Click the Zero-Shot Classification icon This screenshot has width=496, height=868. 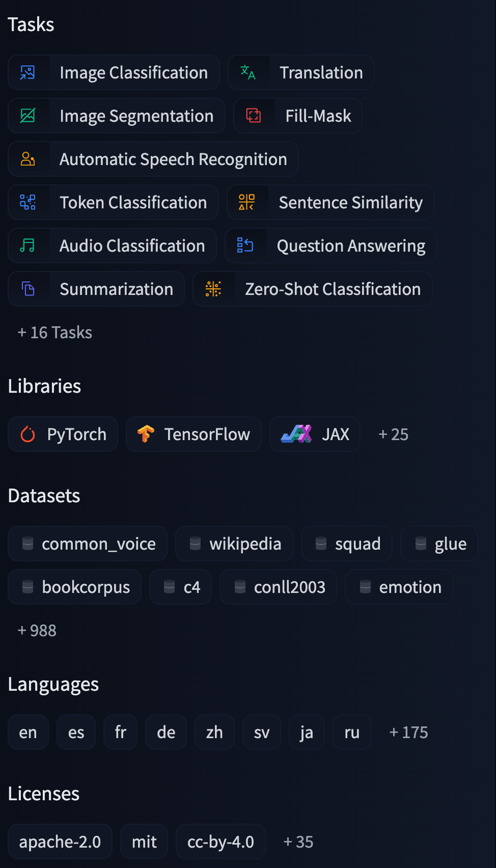tap(213, 289)
